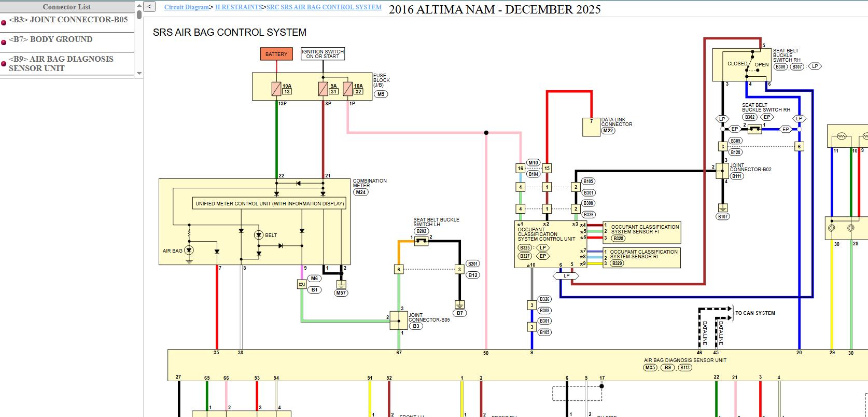Click the JOINT CONNECTOR-B05 label
Screen dimensions: 868x417
(x=429, y=317)
